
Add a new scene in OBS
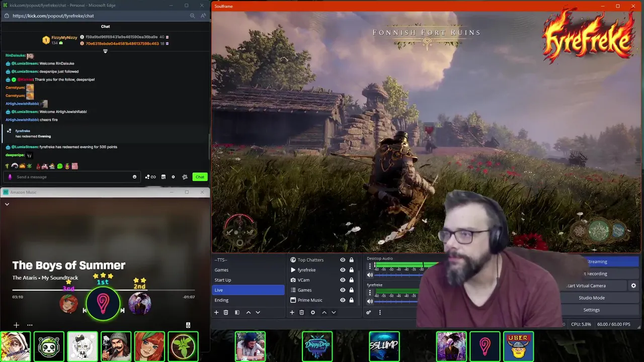coord(216,312)
